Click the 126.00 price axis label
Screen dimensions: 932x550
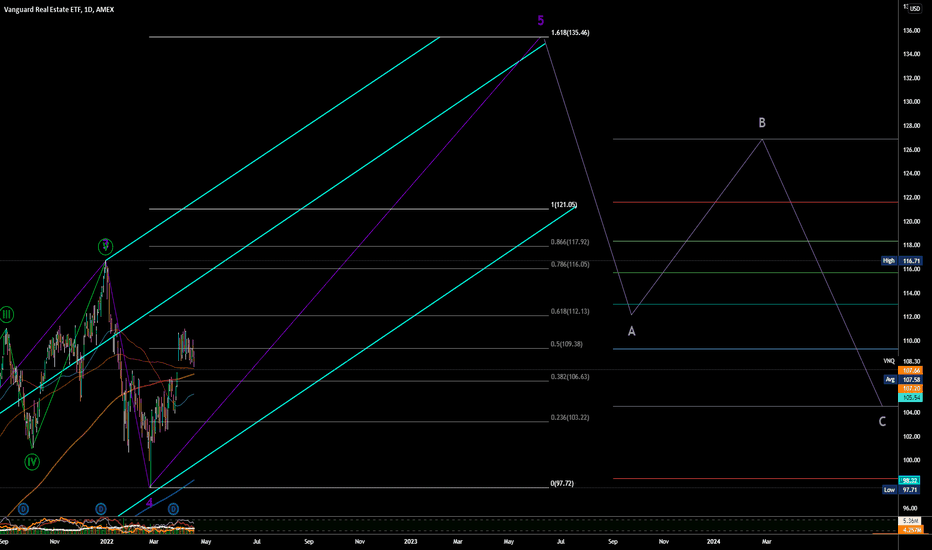(x=911, y=150)
